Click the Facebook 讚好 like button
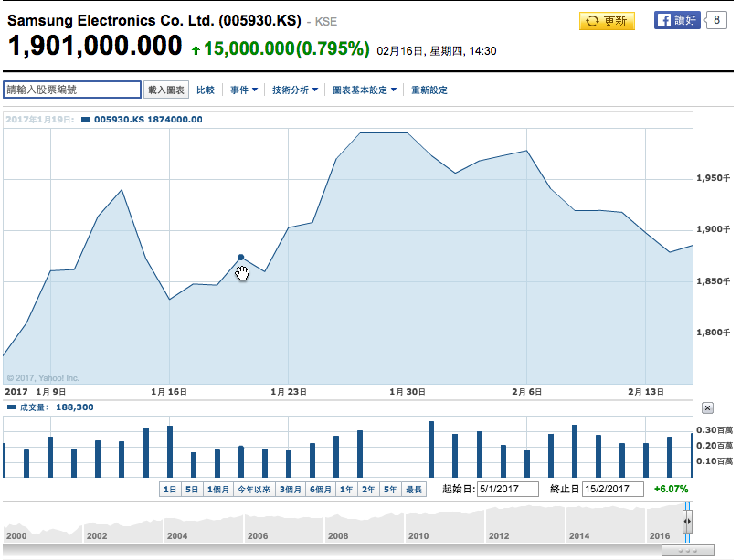This screenshot has height=560, width=741. [677, 20]
